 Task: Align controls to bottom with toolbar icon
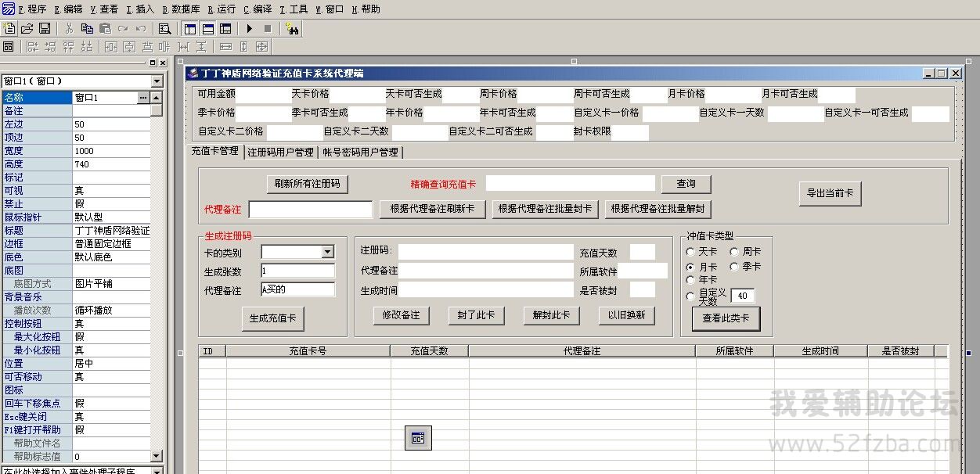(86, 47)
